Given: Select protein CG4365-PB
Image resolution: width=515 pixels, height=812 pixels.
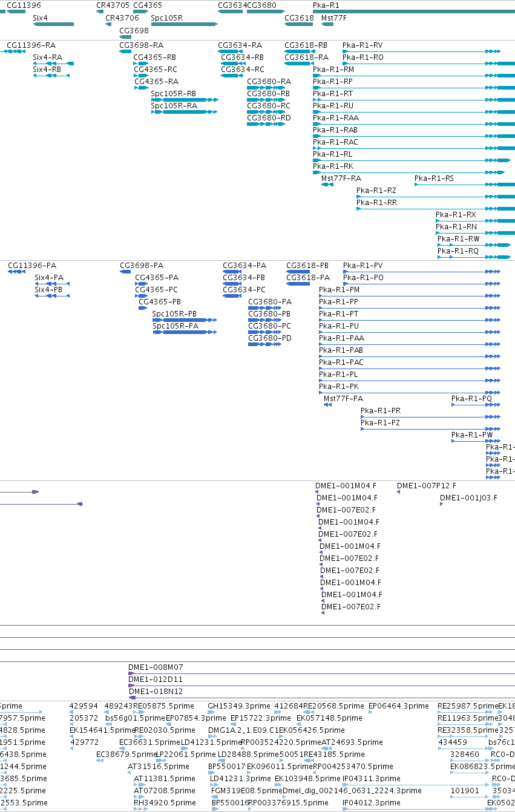Looking at the screenshot, I should tap(160, 302).
